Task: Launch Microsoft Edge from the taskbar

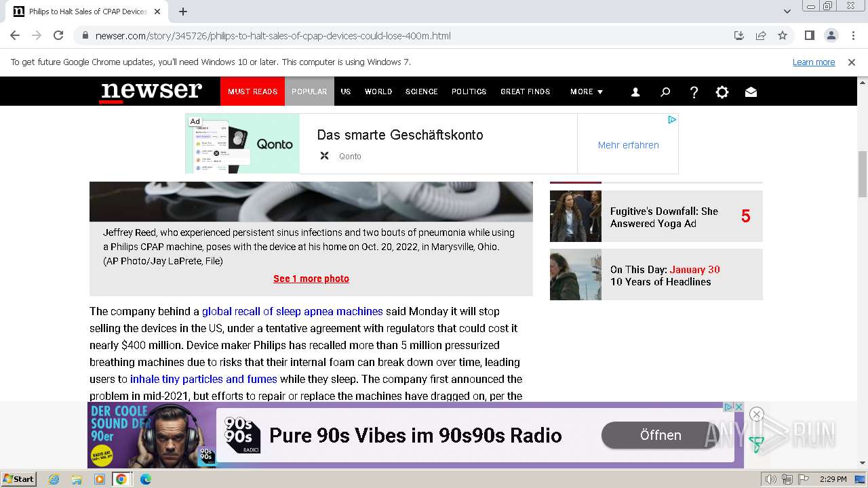Action: (145, 479)
